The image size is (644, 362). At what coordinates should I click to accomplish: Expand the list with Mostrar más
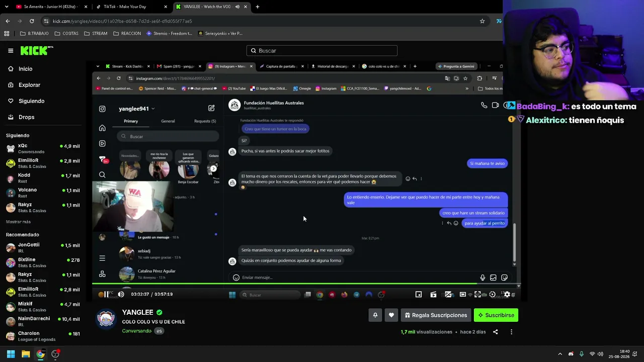[x=18, y=222]
